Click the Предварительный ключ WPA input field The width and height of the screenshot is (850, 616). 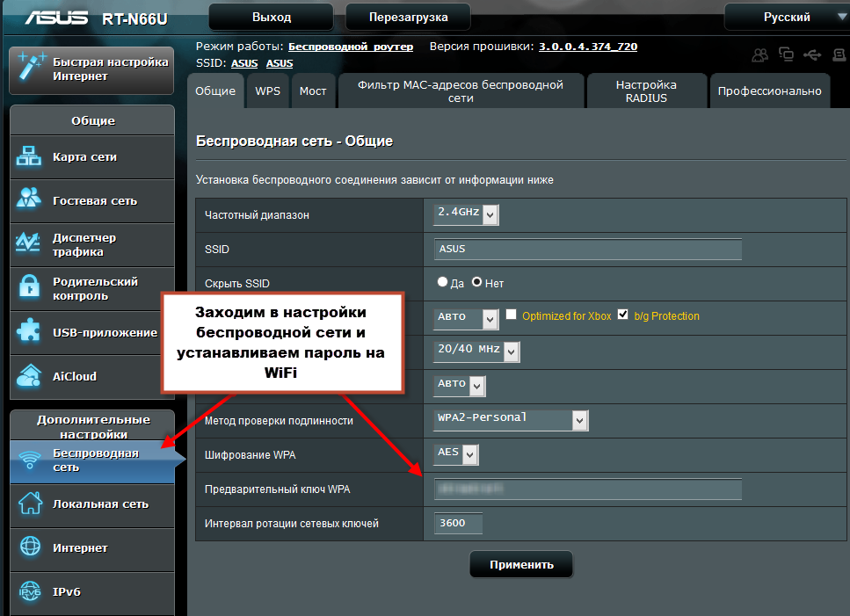[x=588, y=489]
